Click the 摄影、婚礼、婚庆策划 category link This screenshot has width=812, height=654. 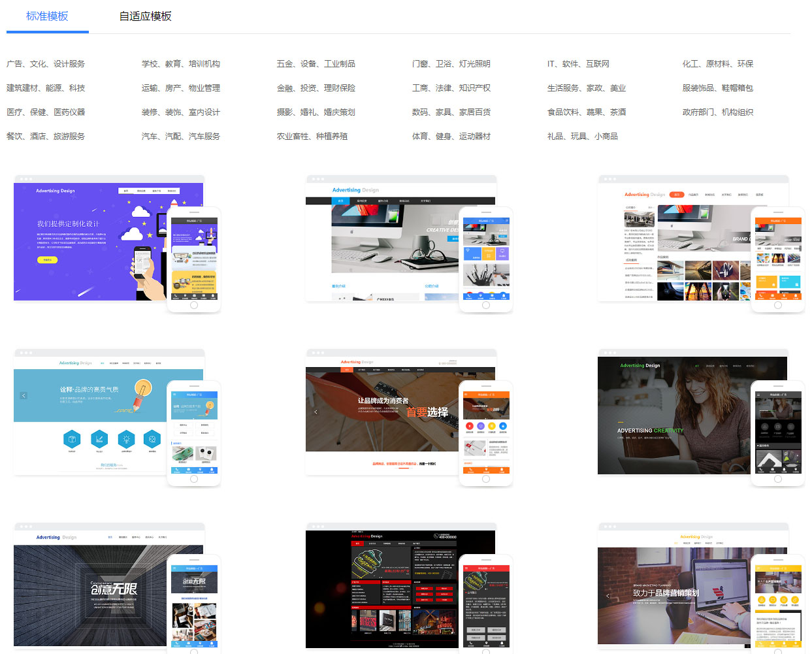(316, 112)
